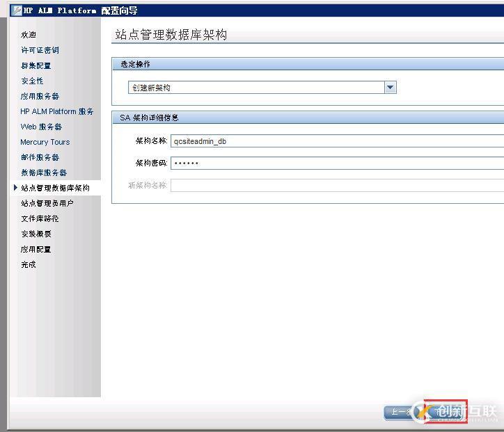This screenshot has height=432, width=504.
Task: Click the 架构密码 label
Action: coord(151,163)
